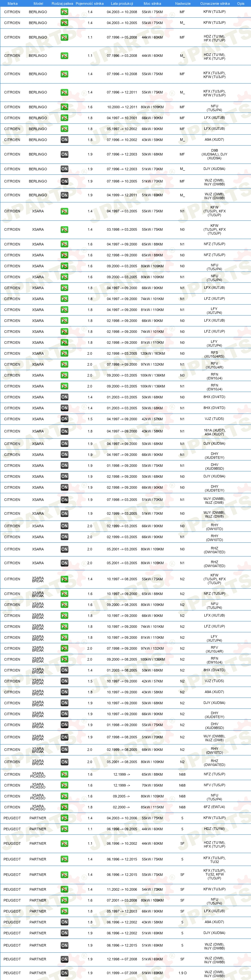Click the PB icon in Xsara Picasso 85kW / 115KM row
The width and height of the screenshot is (251, 980).
coord(64,807)
